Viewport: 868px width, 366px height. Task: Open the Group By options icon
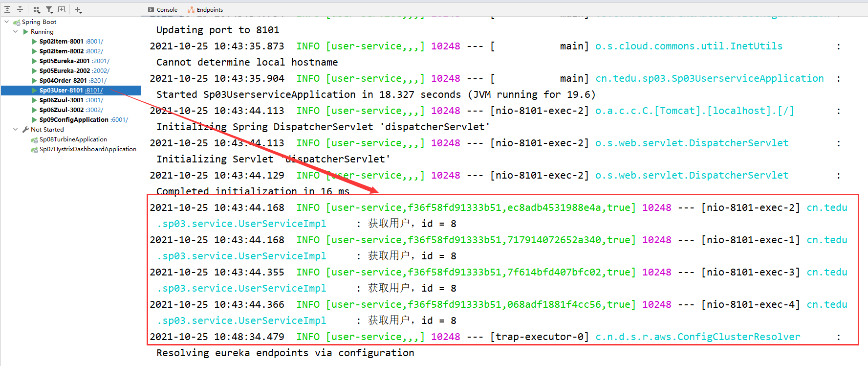(x=37, y=9)
